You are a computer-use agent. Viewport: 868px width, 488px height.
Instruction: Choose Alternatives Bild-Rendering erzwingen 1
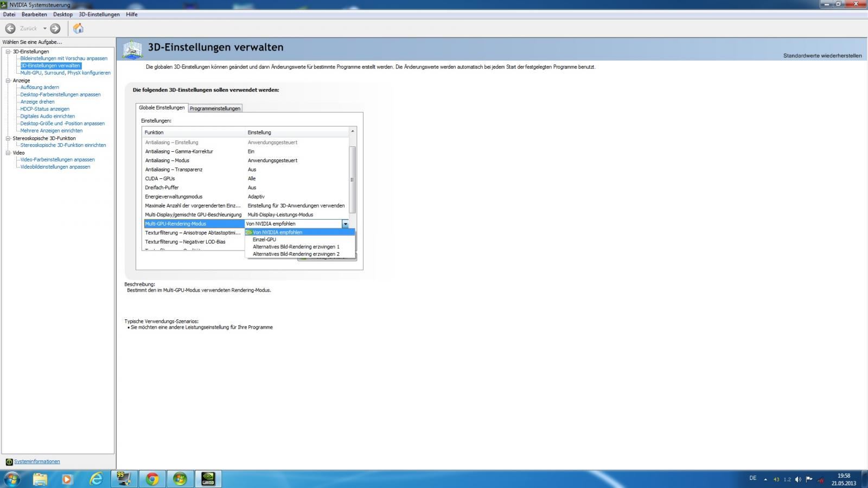point(300,247)
